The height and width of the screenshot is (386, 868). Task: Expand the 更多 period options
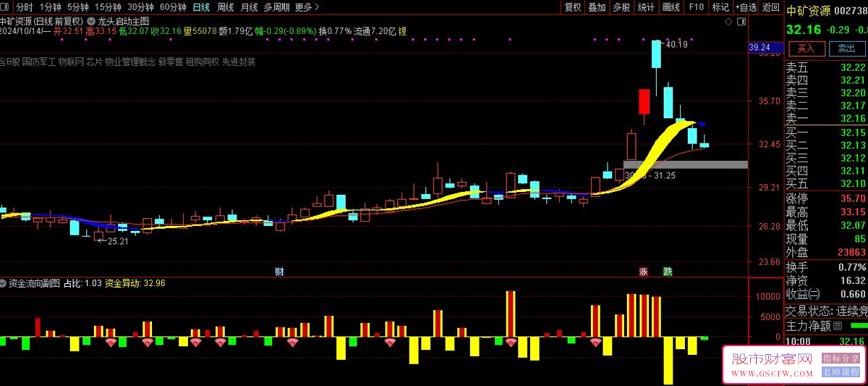pos(307,7)
